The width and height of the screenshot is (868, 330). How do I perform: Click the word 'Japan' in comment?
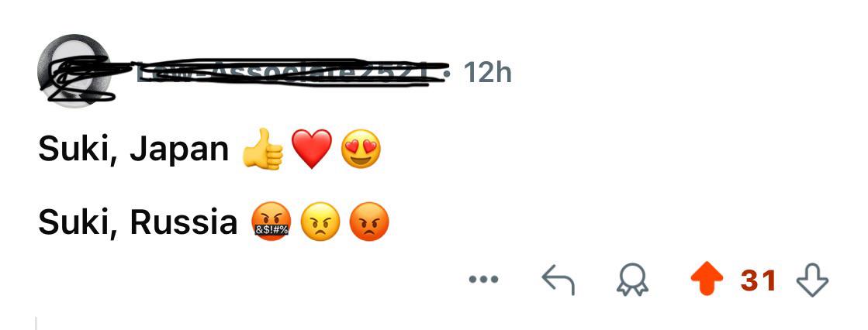tap(179, 150)
